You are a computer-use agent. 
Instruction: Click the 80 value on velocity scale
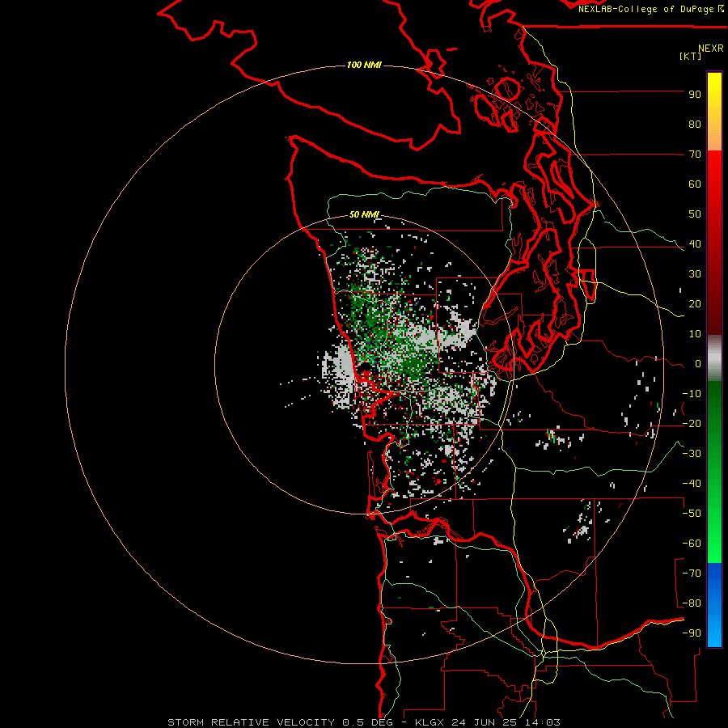695,125
